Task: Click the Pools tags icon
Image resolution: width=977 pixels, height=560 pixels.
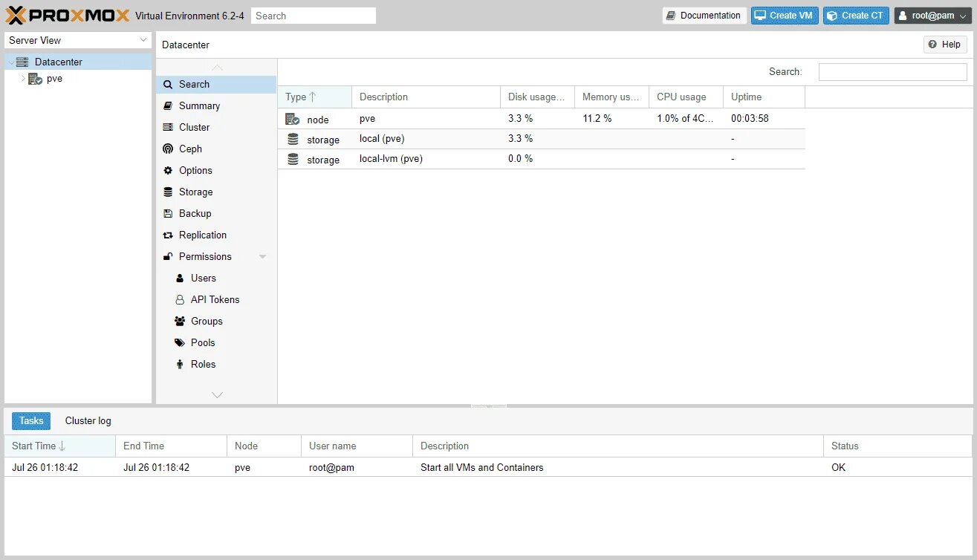Action: (x=180, y=343)
